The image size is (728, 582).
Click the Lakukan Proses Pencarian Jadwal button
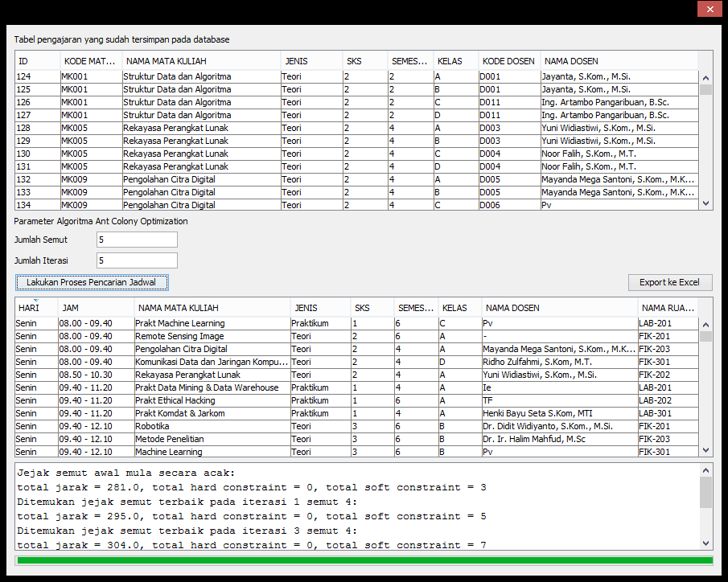coord(91,282)
